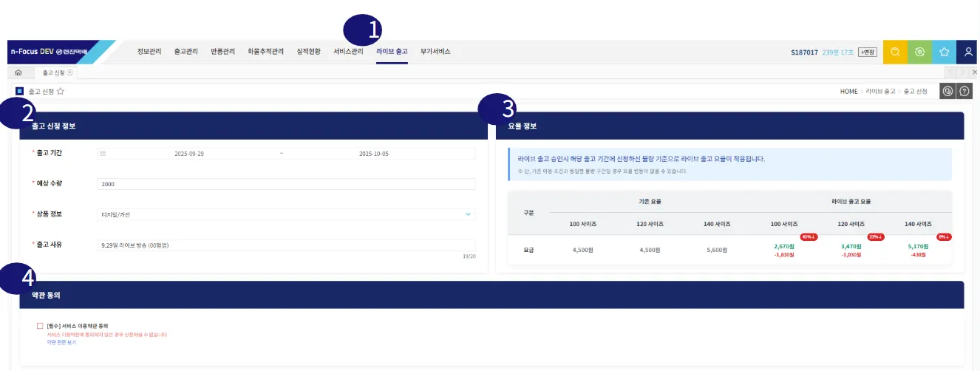Bookmark page with star beside 출고 신청
Image resolution: width=980 pixels, height=371 pixels.
point(61,91)
